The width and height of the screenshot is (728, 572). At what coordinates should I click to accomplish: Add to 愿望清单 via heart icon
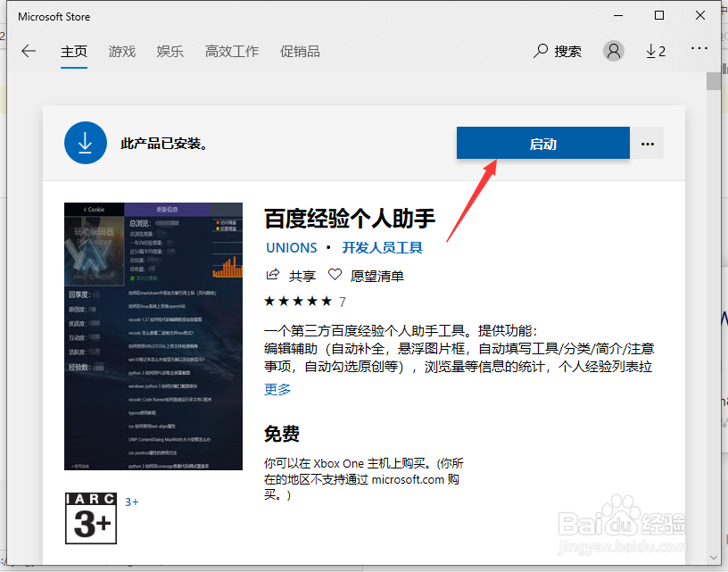click(x=335, y=275)
